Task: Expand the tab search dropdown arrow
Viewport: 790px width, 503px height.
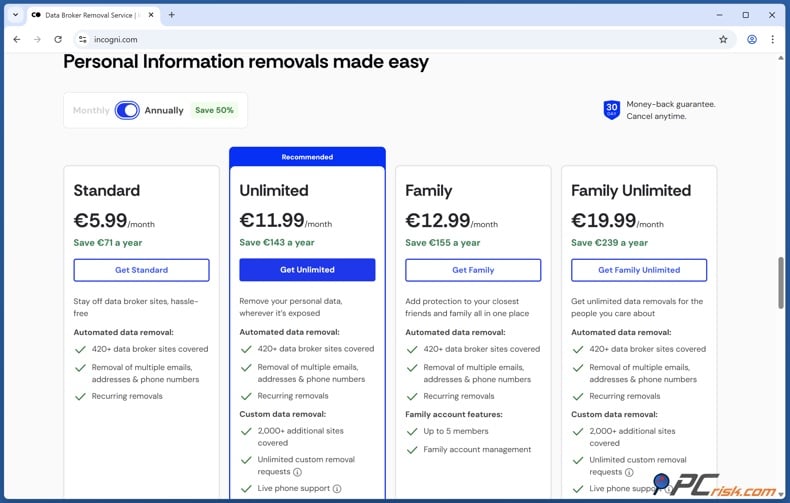Action: point(15,15)
